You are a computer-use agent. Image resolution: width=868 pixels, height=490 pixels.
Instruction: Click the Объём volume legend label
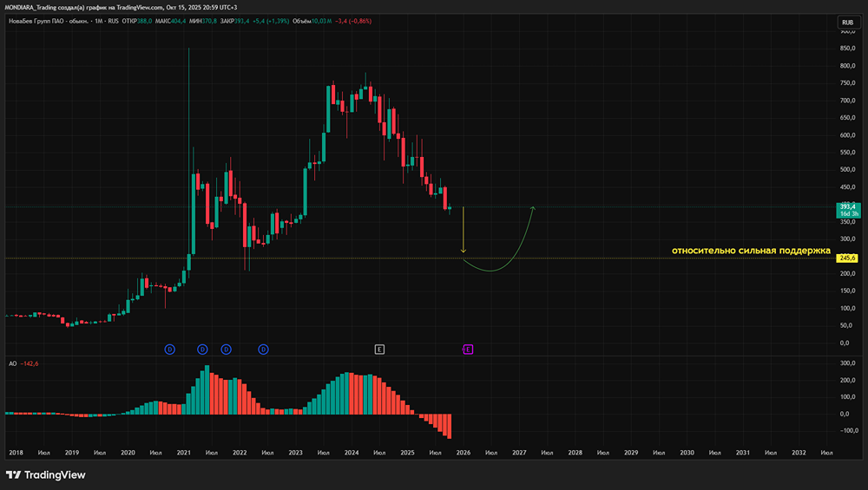301,21
